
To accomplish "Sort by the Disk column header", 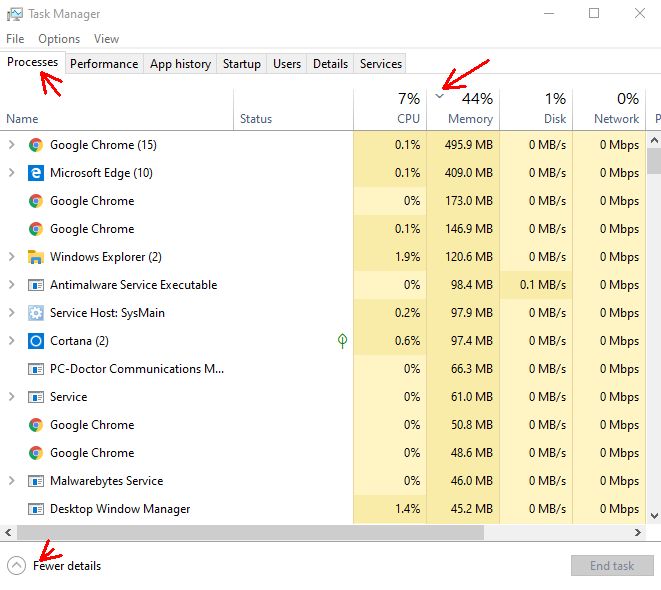I will 536,110.
